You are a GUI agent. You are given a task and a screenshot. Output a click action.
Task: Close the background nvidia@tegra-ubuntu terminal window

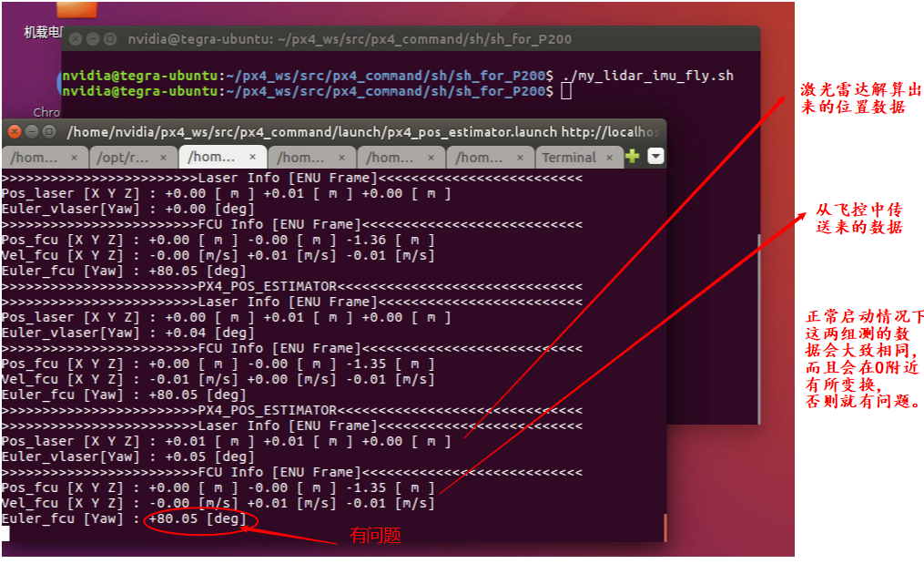pos(76,39)
